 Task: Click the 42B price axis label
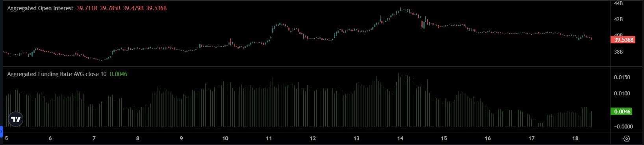tap(618, 19)
